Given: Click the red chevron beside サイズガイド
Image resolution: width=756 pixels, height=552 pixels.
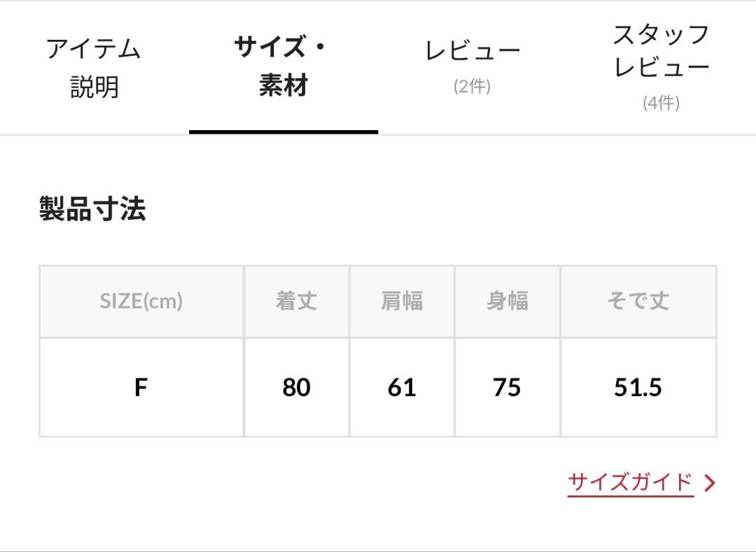Looking at the screenshot, I should click(x=710, y=483).
